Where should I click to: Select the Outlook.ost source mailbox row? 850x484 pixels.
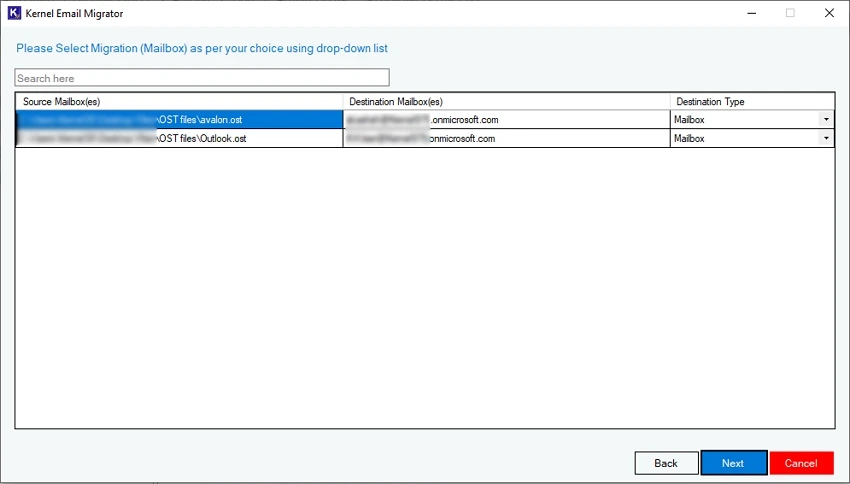(x=179, y=139)
